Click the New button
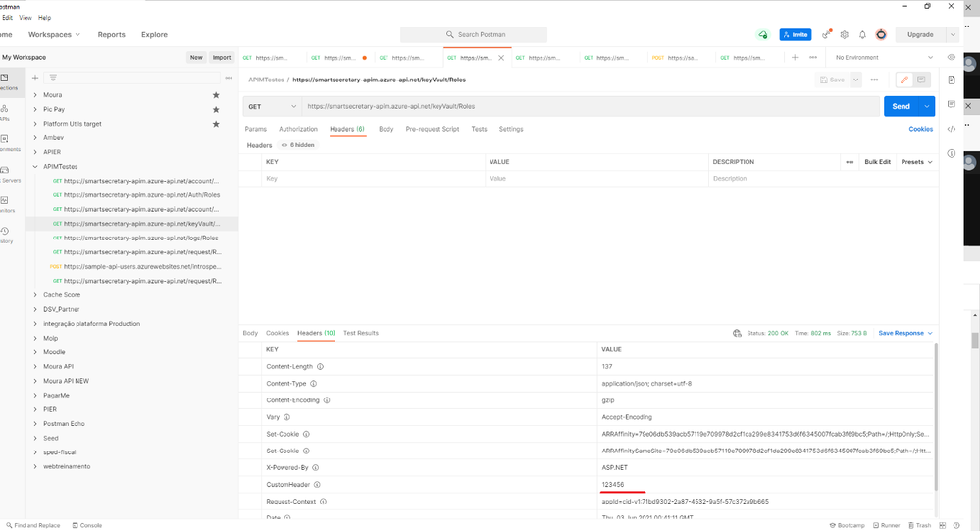Screen dimensions: 980x531 (196, 58)
